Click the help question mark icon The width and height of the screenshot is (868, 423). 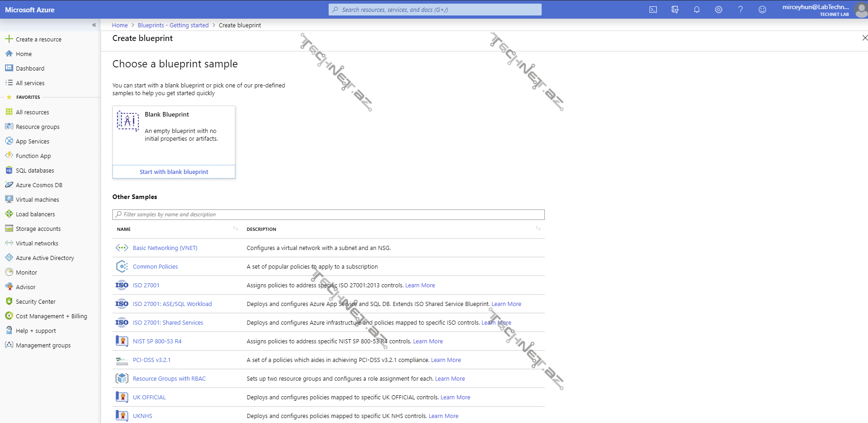pyautogui.click(x=741, y=10)
